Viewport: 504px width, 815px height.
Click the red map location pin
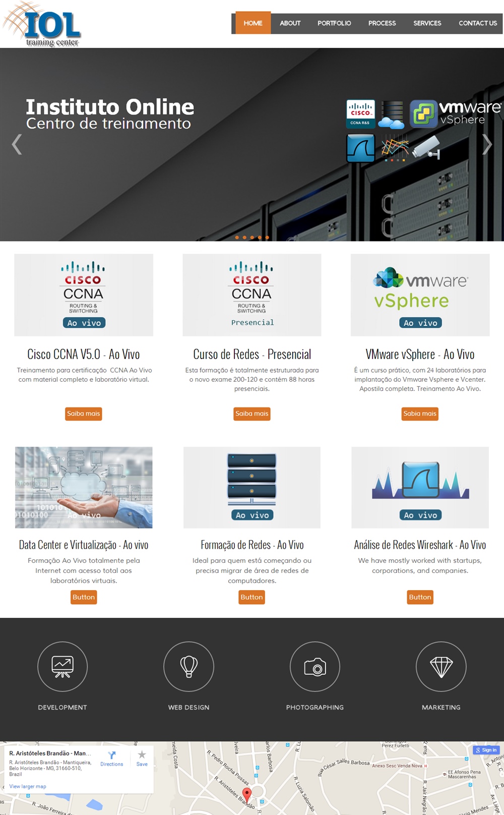(247, 795)
